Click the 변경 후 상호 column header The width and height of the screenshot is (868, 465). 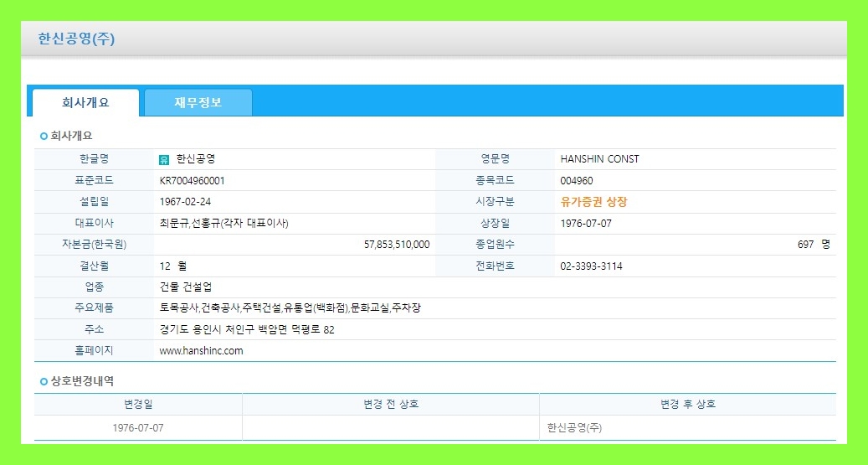(687, 405)
